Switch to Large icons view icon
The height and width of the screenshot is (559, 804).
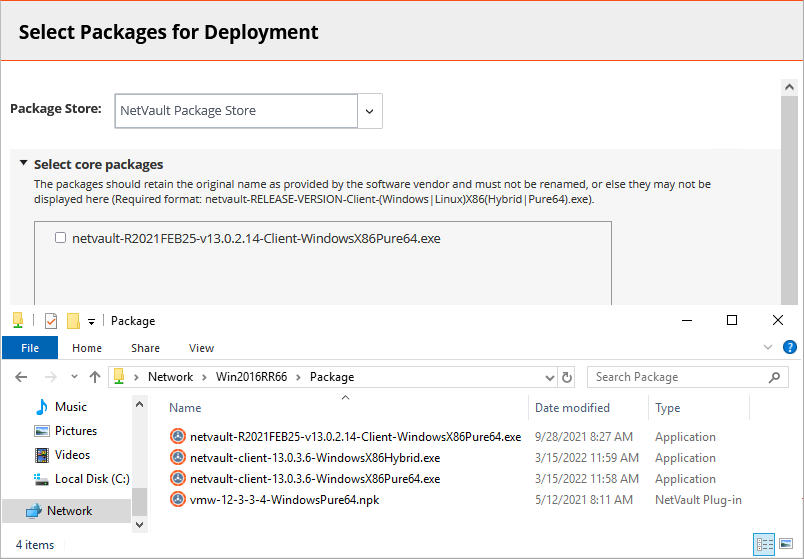click(786, 544)
